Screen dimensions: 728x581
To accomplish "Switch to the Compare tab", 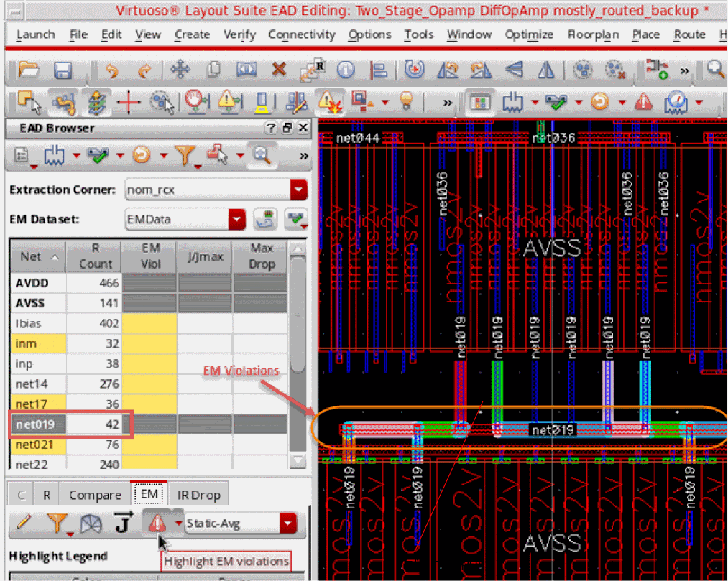I will pyautogui.click(x=95, y=494).
